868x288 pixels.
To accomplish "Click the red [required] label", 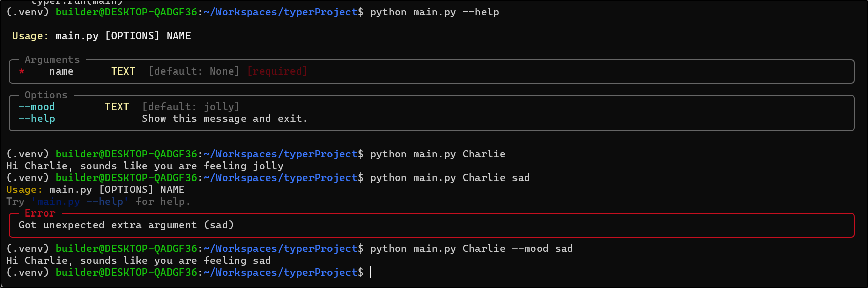I will tap(277, 71).
